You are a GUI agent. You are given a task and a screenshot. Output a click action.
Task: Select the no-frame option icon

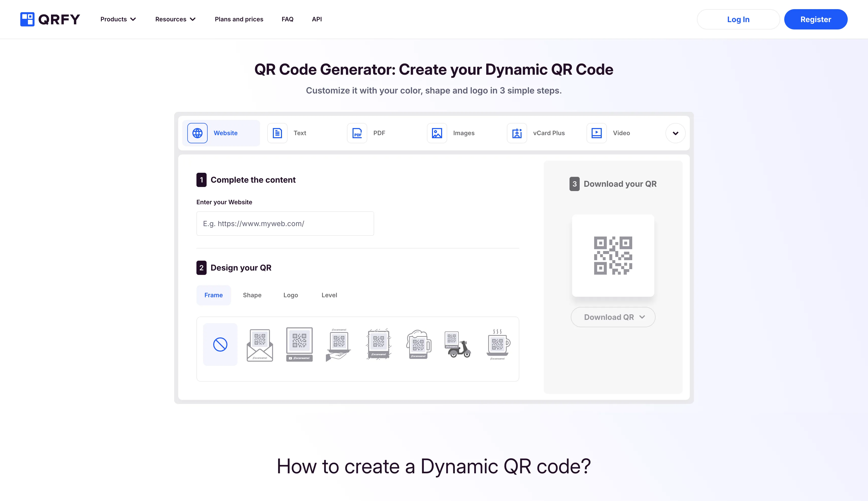220,345
